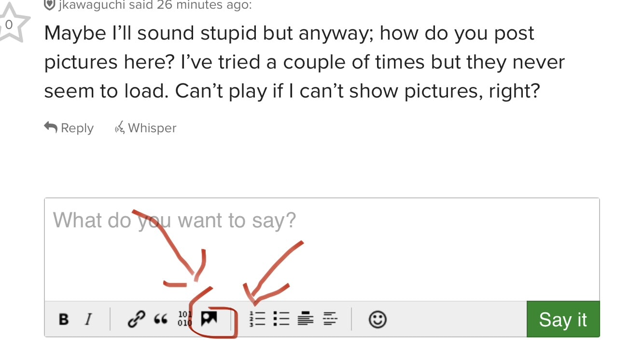Whisper privately to jkawaguchi
The width and height of the screenshot is (644, 362).
pos(152,128)
